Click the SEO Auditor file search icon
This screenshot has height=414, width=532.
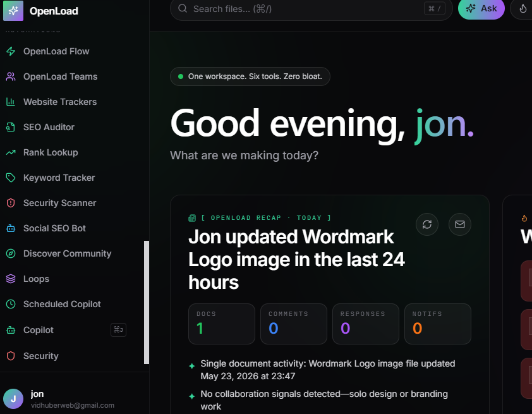coord(11,127)
